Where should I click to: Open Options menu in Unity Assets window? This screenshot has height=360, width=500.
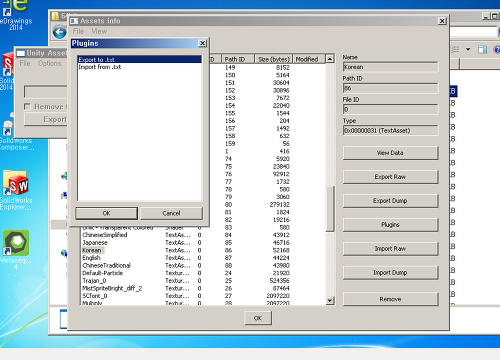49,63
